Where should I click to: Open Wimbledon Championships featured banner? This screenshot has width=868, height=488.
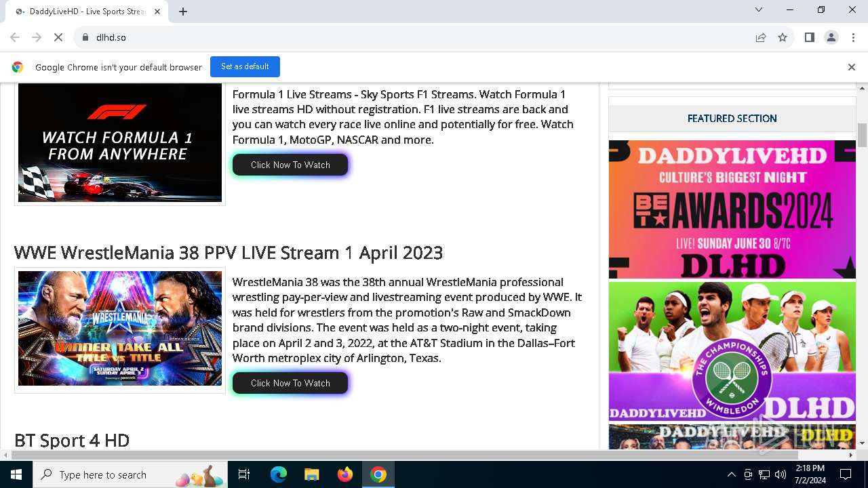[732, 352]
